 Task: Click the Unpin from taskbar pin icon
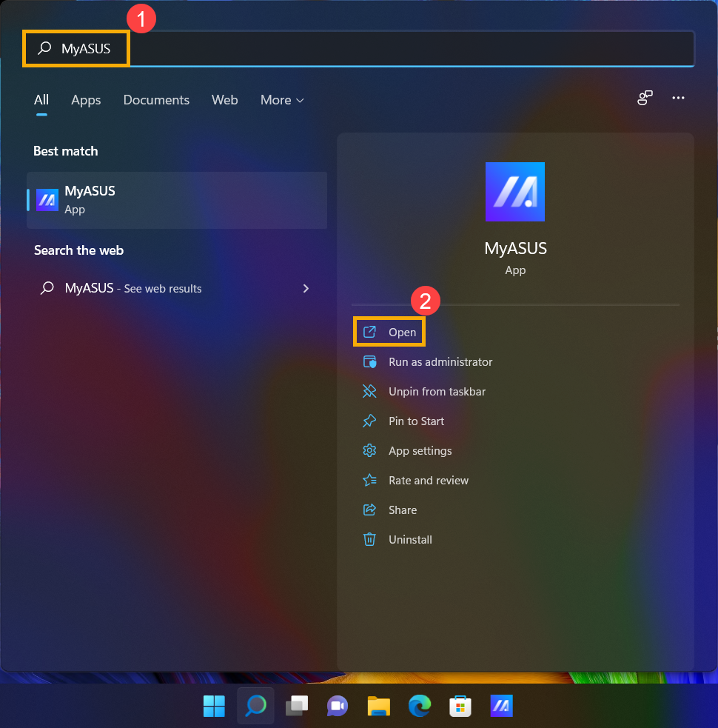click(369, 391)
